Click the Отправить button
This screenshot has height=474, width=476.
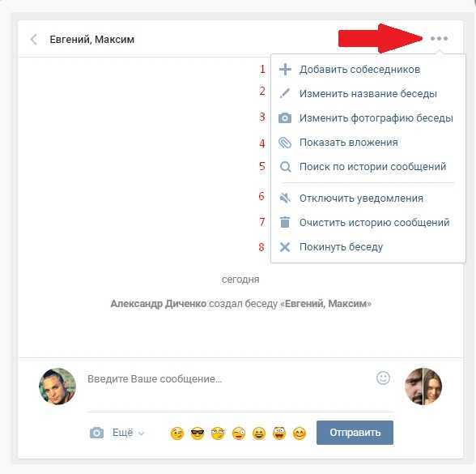pyautogui.click(x=355, y=433)
